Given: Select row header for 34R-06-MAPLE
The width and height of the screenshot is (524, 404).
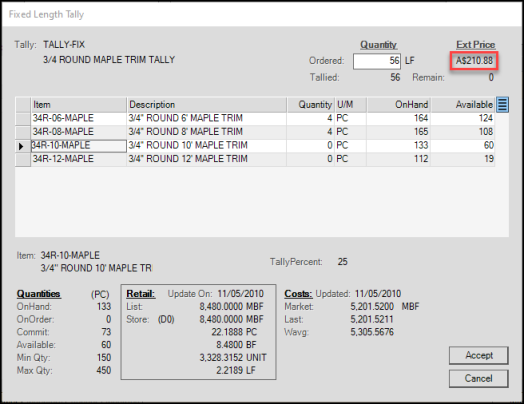Looking at the screenshot, I should point(23,119).
